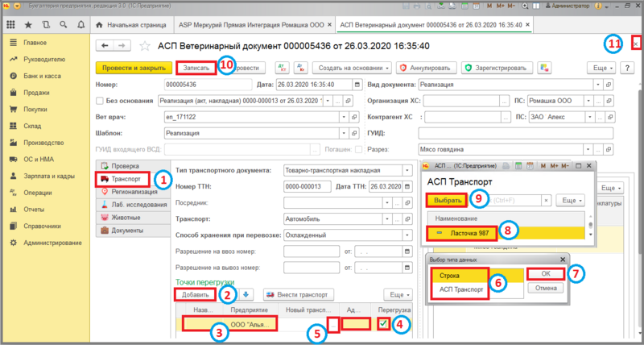
Task: Click Выбрать in АСП Транспорт window
Action: click(447, 200)
